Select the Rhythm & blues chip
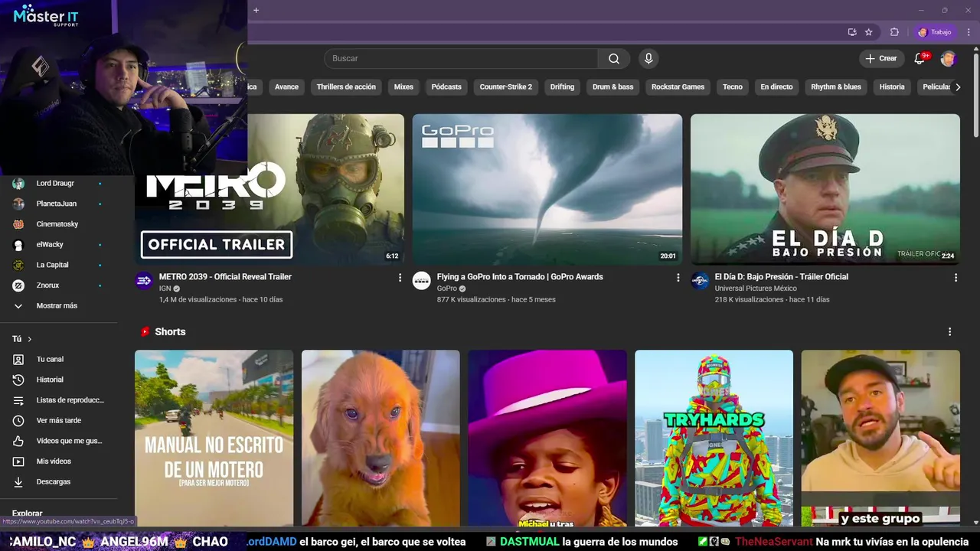 (x=836, y=87)
